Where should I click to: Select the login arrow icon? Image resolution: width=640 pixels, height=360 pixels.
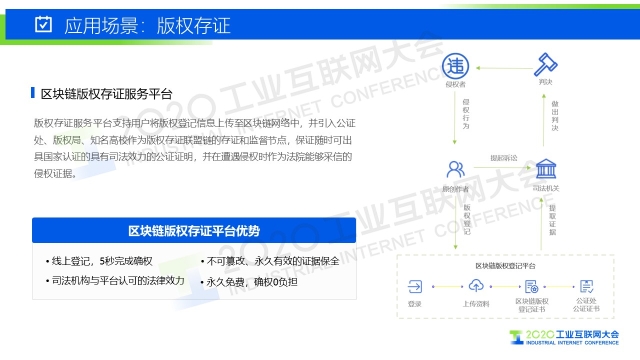point(415,287)
